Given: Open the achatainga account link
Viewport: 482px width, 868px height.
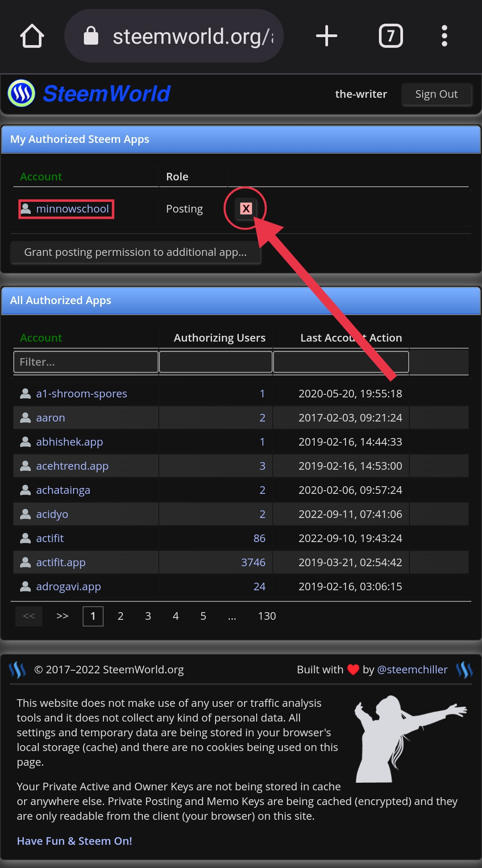Looking at the screenshot, I should click(x=63, y=490).
